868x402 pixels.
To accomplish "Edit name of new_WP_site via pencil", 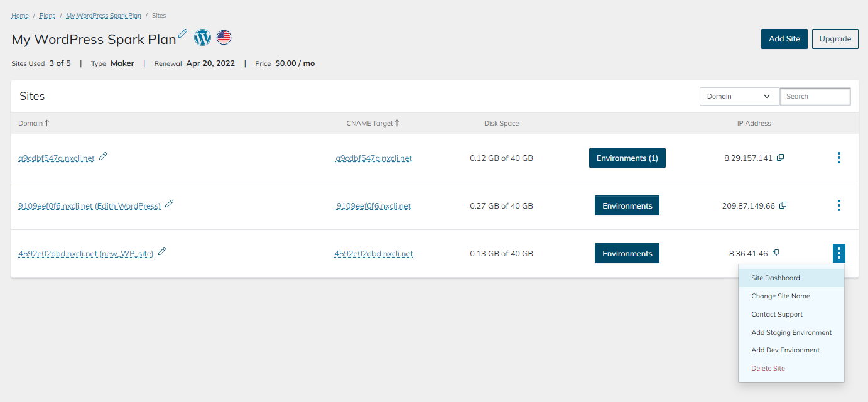I will coord(162,252).
